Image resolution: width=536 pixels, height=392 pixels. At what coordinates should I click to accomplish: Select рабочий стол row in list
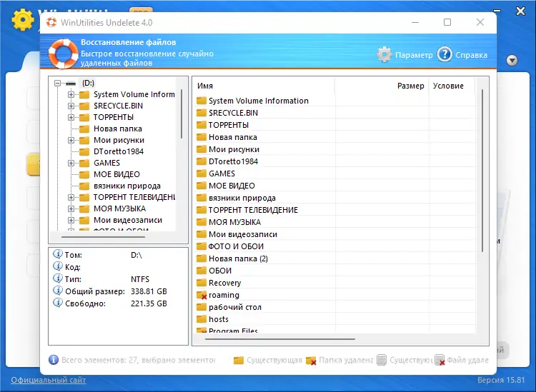click(x=334, y=307)
